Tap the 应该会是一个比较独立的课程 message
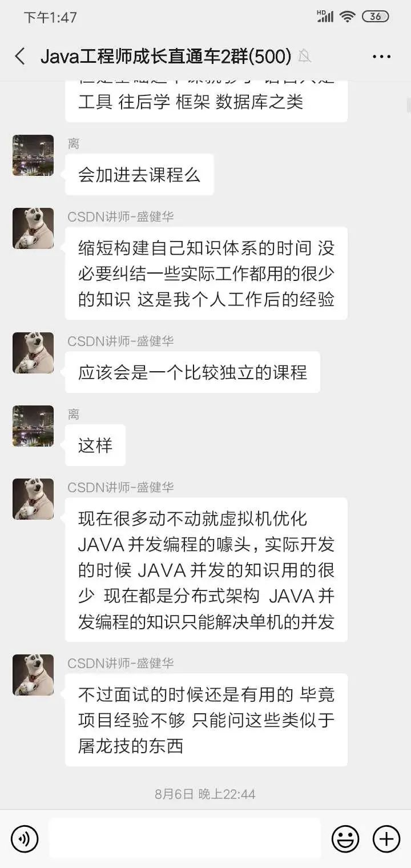The width and height of the screenshot is (411, 868). tap(192, 372)
